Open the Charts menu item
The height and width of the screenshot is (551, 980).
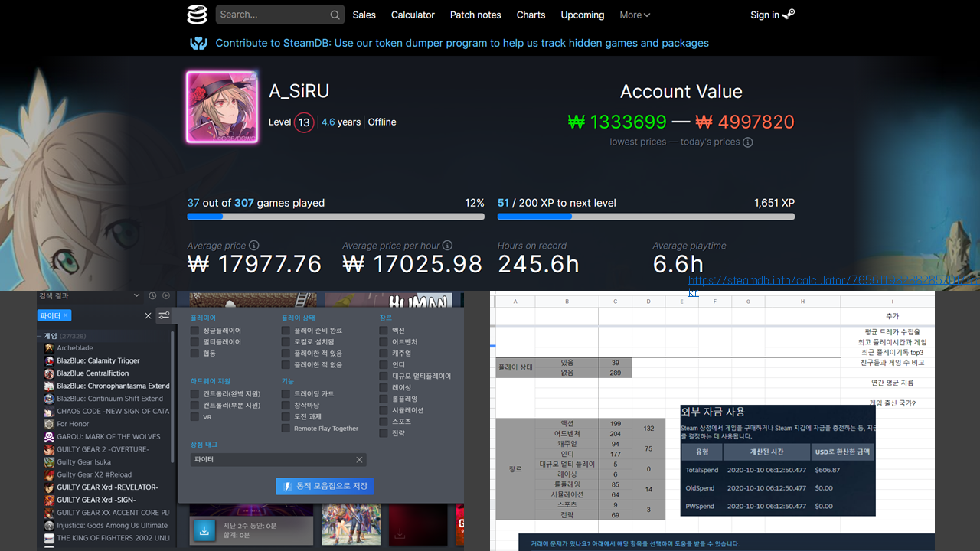531,15
